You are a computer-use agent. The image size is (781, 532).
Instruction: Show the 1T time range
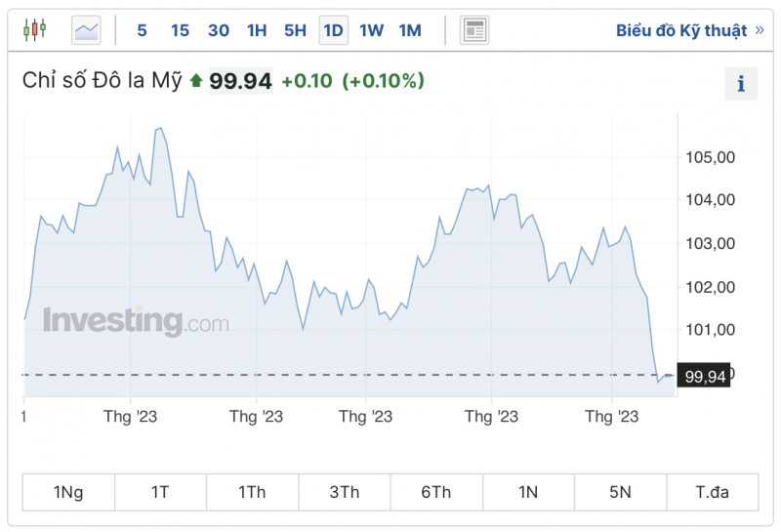[x=160, y=492]
